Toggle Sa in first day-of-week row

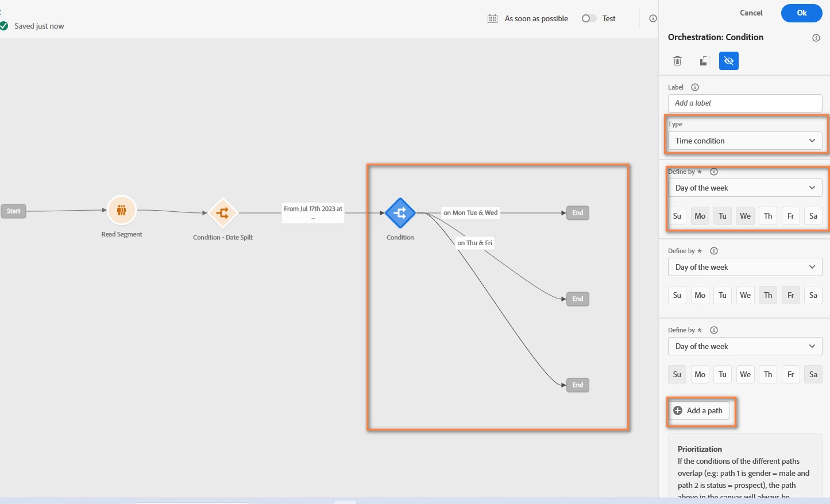(x=813, y=216)
